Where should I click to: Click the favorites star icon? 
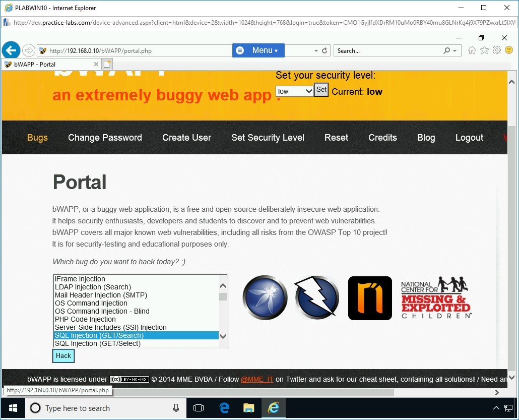(x=484, y=50)
